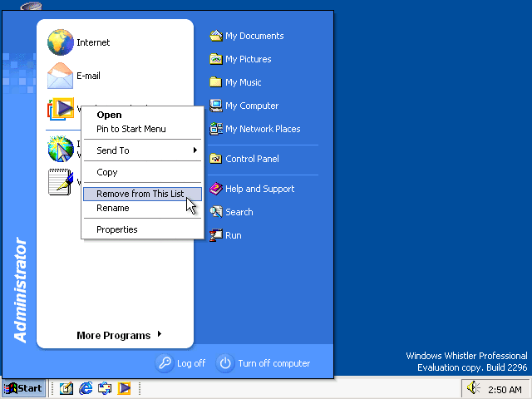Open Properties from the context menu

pyautogui.click(x=142, y=229)
